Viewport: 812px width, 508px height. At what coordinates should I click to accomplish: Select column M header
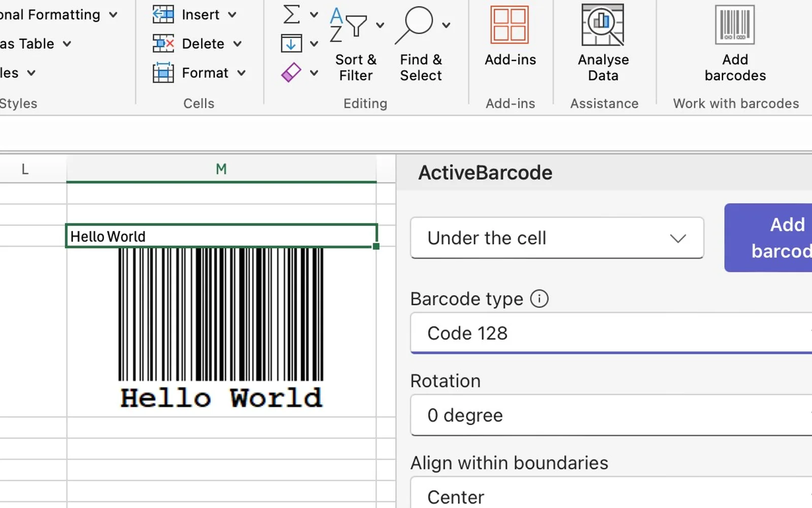coord(221,169)
